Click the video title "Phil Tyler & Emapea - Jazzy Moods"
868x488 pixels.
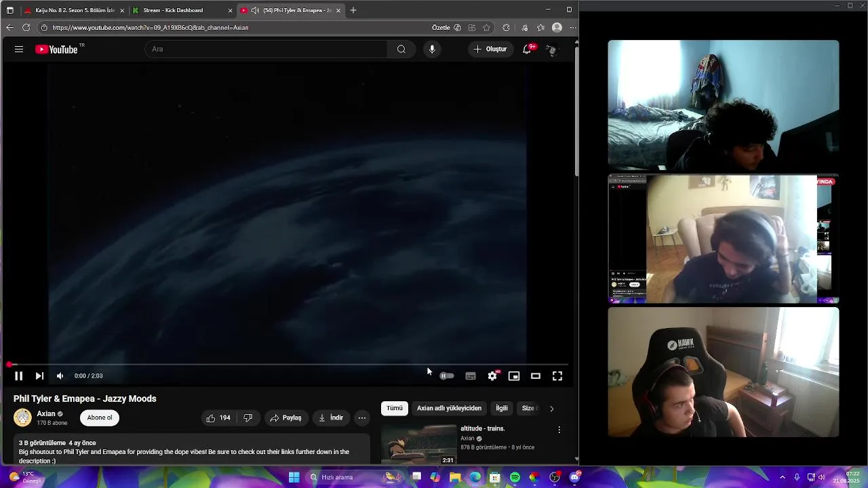click(85, 399)
